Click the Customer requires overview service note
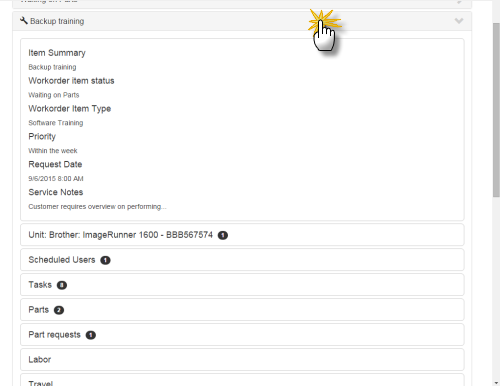 (x=97, y=207)
